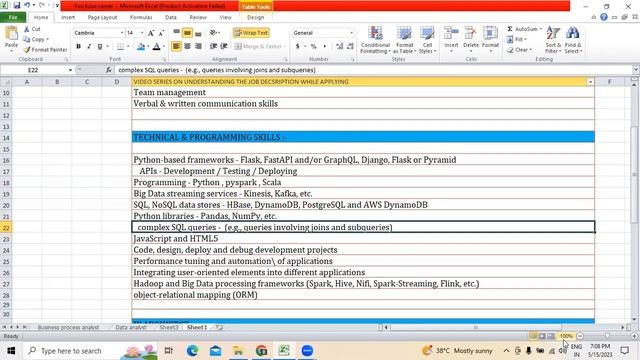The width and height of the screenshot is (640, 360).
Task: Apply percent style format
Action: 313,47
